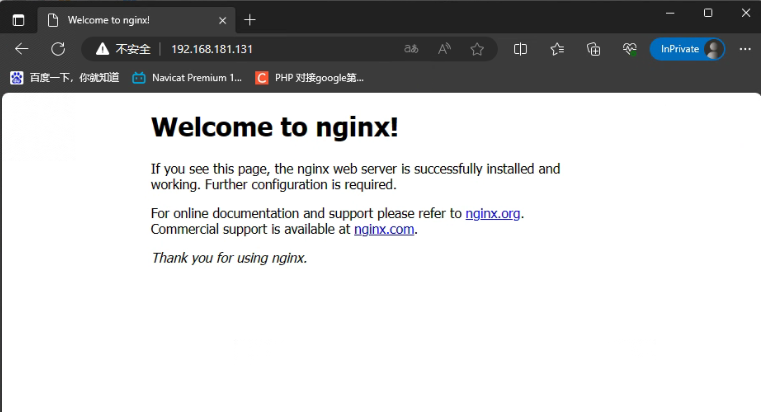This screenshot has height=412, width=761.
Task: Open Collections panel
Action: tap(593, 49)
